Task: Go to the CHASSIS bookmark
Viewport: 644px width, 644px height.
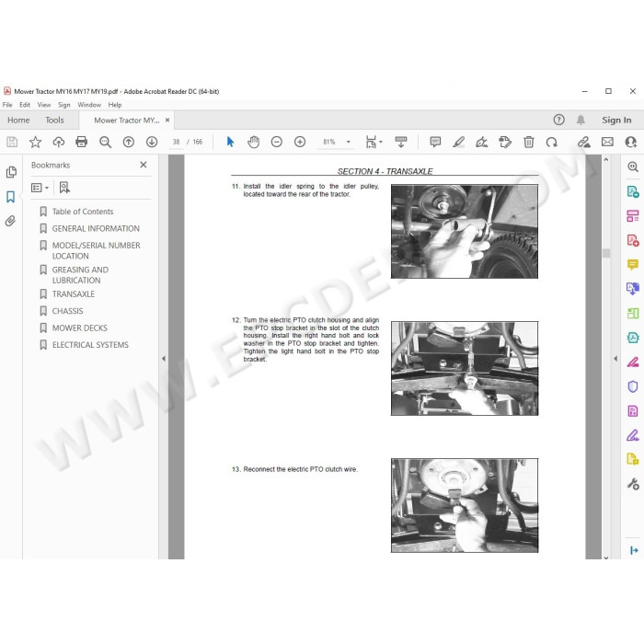Action: pos(67,311)
